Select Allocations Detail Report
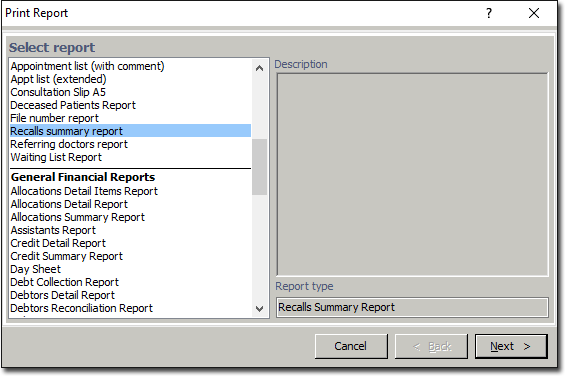This screenshot has height=376, width=565. click(130, 204)
